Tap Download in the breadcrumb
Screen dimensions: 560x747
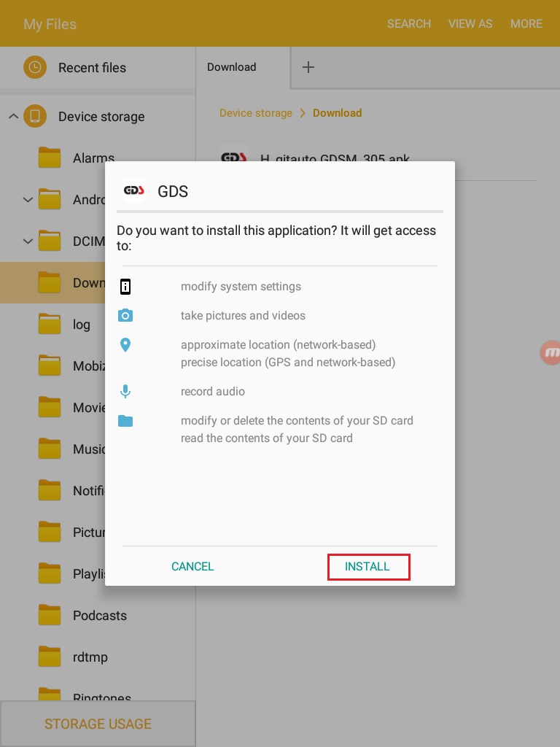(x=337, y=113)
